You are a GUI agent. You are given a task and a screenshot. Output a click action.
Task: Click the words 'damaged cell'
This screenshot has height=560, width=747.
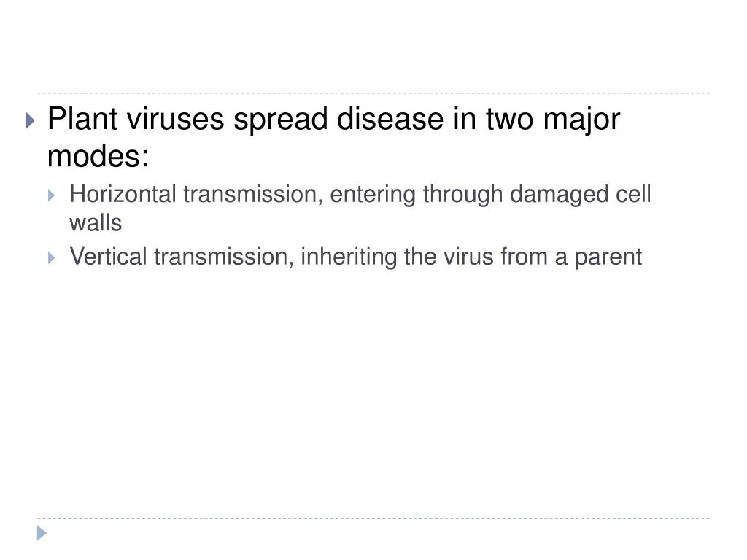coord(580,195)
